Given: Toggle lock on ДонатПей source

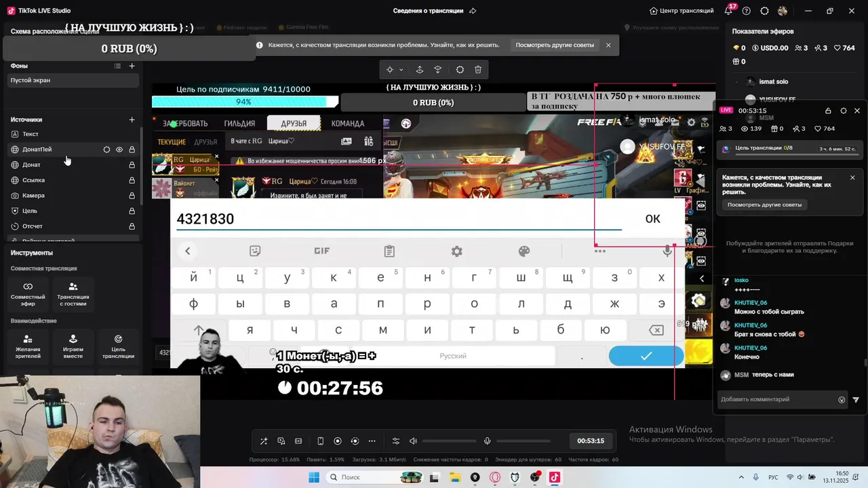Looking at the screenshot, I should point(132,150).
